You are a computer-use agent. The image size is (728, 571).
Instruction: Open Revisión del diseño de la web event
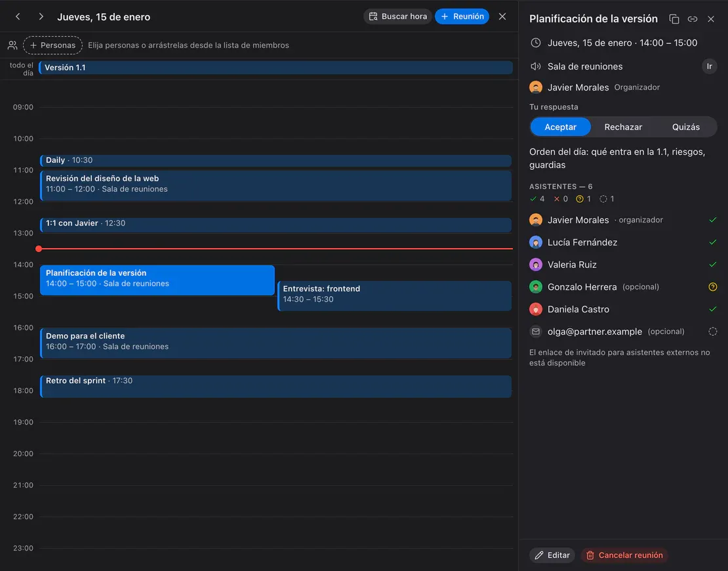click(275, 185)
